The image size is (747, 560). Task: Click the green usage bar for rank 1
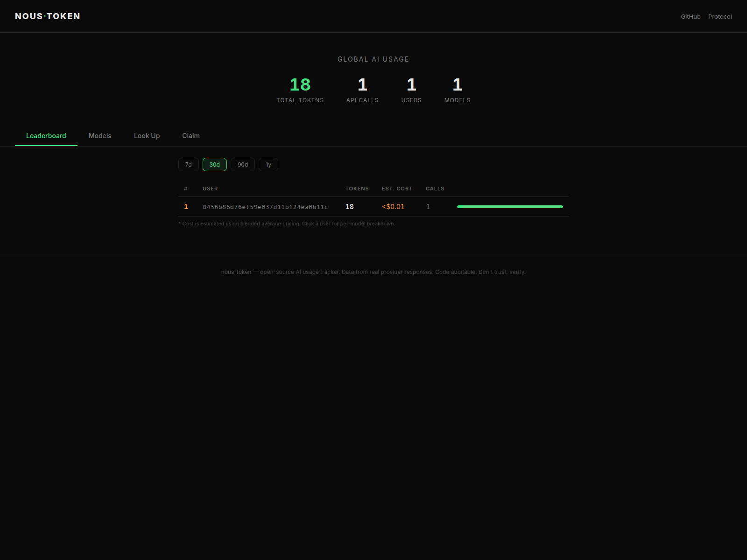click(510, 207)
